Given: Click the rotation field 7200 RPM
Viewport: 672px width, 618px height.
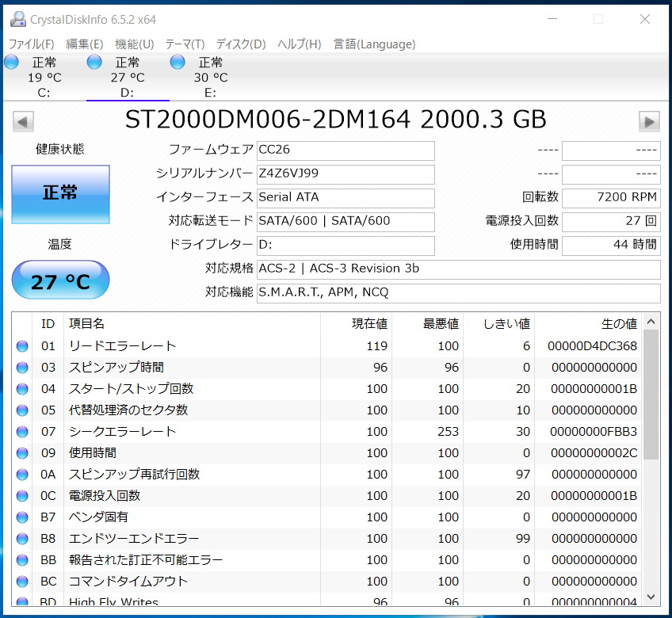Looking at the screenshot, I should tap(611, 198).
